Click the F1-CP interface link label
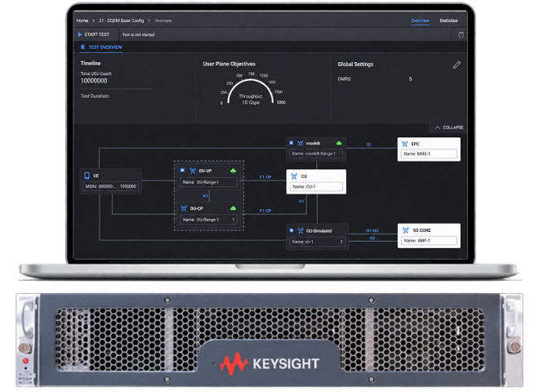 (265, 211)
